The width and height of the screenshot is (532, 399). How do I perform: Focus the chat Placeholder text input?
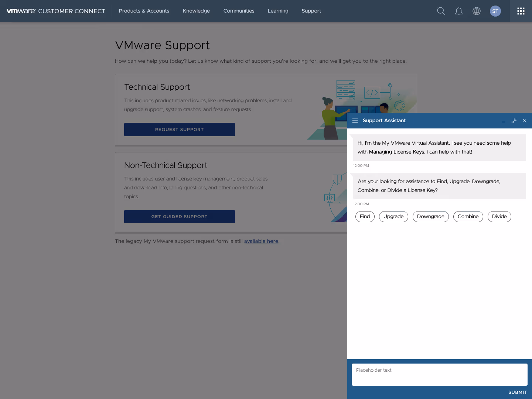[x=440, y=375]
